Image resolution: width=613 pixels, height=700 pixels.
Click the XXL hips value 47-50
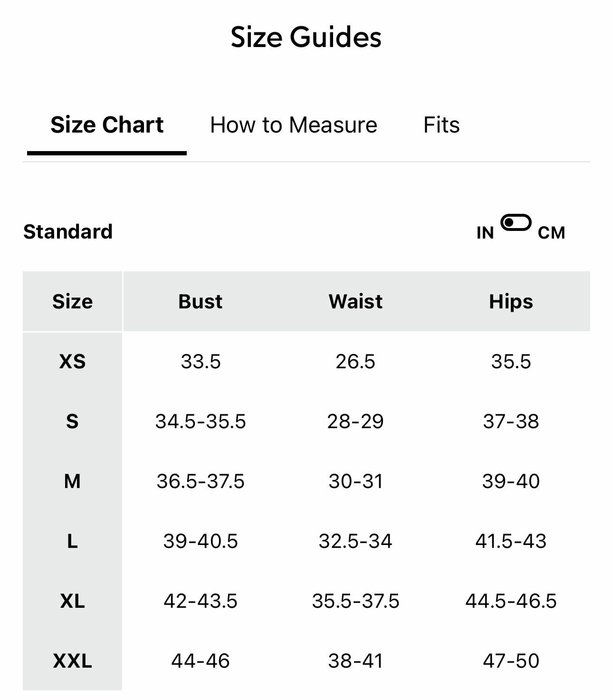pos(511,661)
